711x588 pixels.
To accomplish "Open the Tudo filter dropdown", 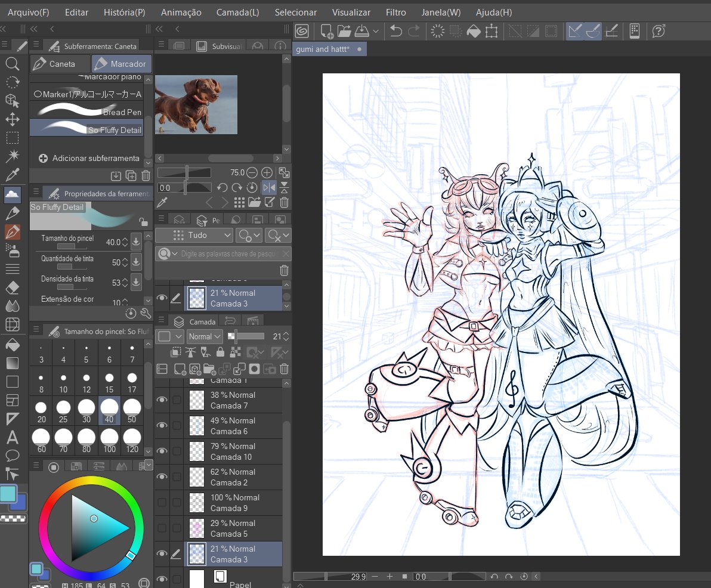I will pos(194,236).
